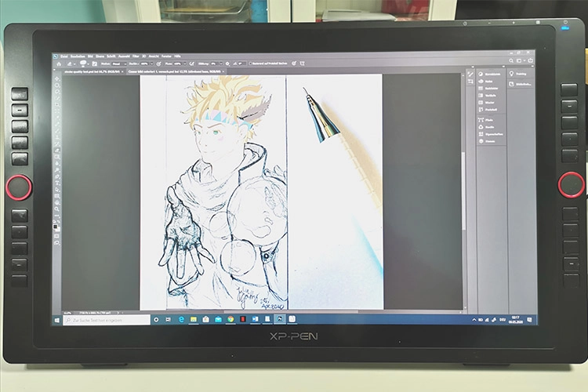The height and width of the screenshot is (392, 588).
Task: Open the Datei menu
Action: pyautogui.click(x=64, y=56)
